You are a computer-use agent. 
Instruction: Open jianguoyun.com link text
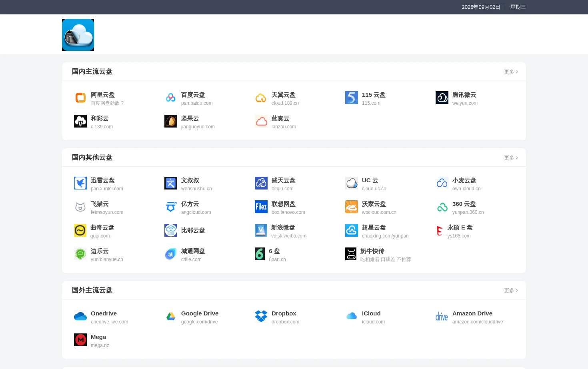tap(198, 127)
